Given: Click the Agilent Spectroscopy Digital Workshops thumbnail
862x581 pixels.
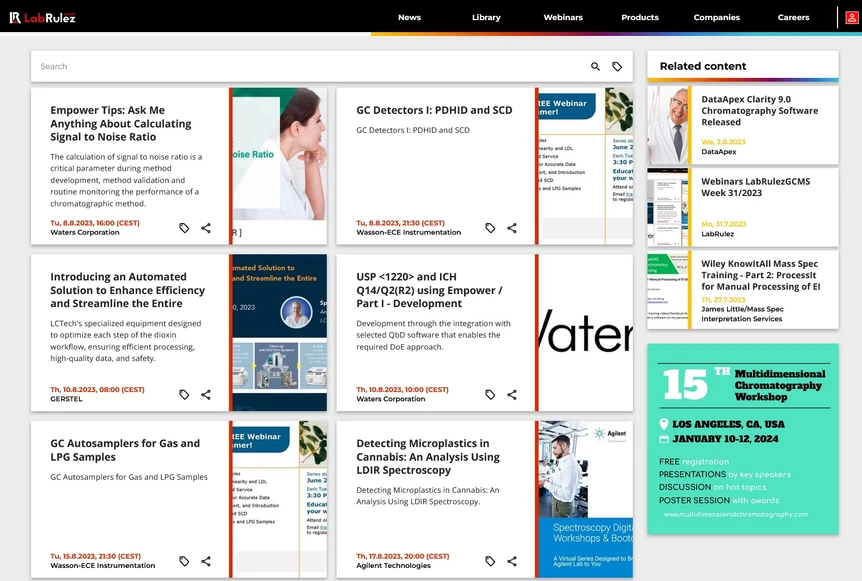Looking at the screenshot, I should (x=585, y=499).
